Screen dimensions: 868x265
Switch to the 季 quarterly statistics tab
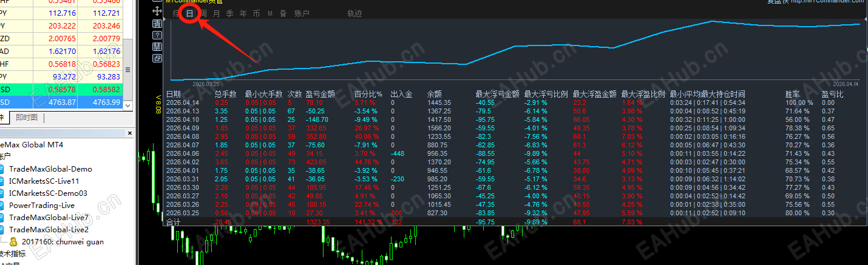coord(229,13)
